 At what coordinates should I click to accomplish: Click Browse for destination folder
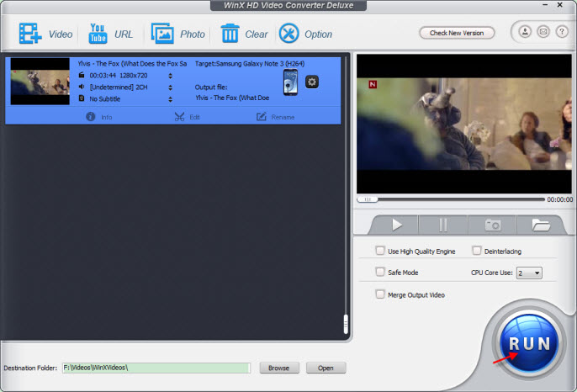tap(279, 368)
